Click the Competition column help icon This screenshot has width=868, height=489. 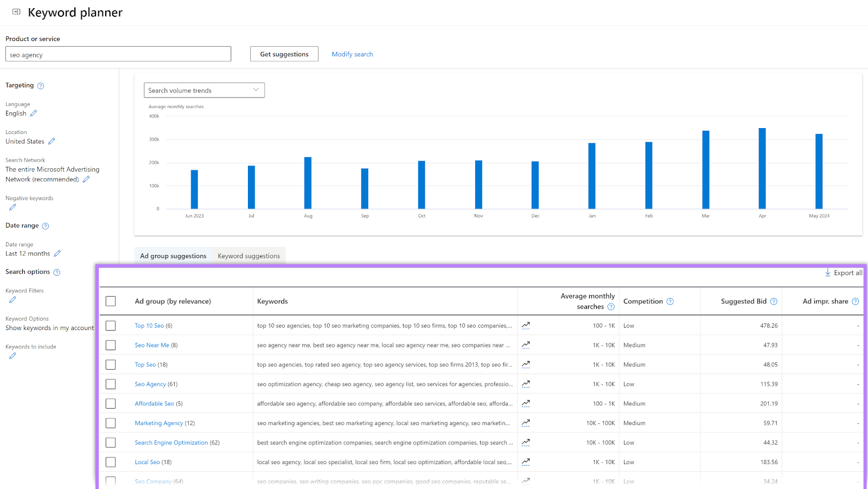(x=670, y=302)
